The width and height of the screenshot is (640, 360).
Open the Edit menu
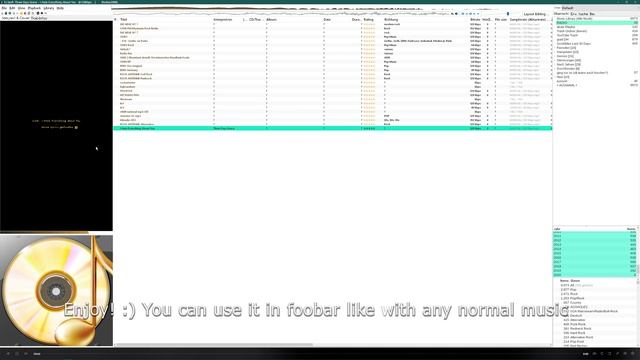tap(12, 8)
